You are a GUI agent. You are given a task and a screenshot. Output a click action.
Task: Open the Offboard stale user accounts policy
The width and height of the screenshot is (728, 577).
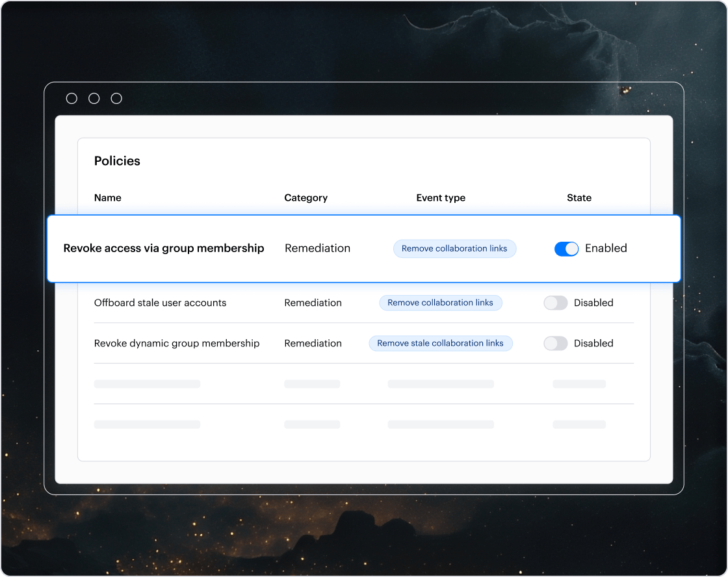pos(160,303)
